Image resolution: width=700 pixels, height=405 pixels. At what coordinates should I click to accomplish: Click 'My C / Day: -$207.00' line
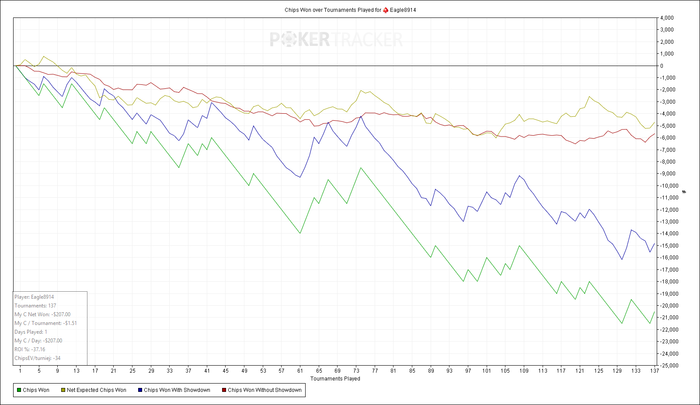tap(38, 341)
